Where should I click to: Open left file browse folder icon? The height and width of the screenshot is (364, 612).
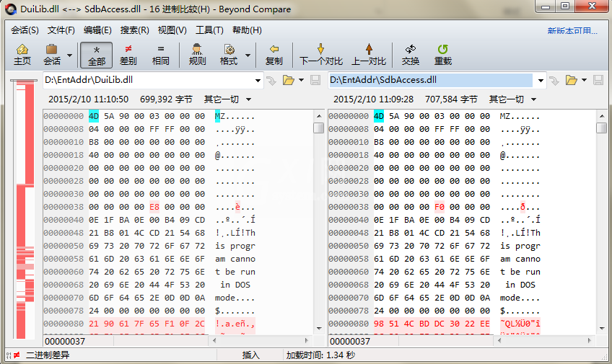pyautogui.click(x=289, y=80)
